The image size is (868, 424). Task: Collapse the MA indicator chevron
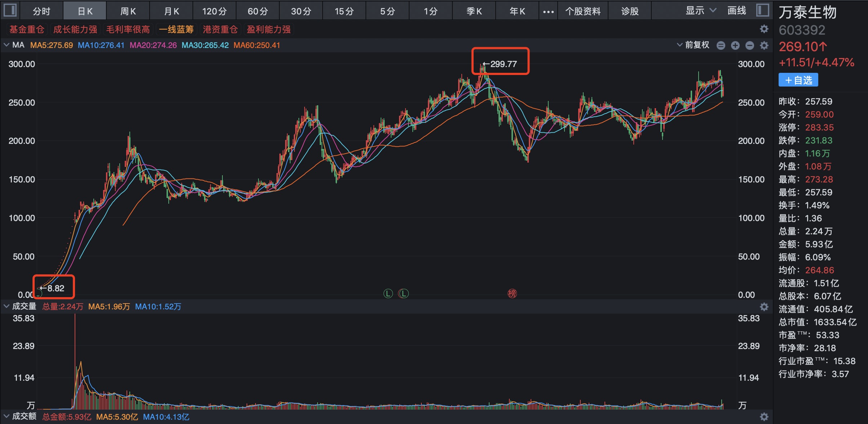6,45
